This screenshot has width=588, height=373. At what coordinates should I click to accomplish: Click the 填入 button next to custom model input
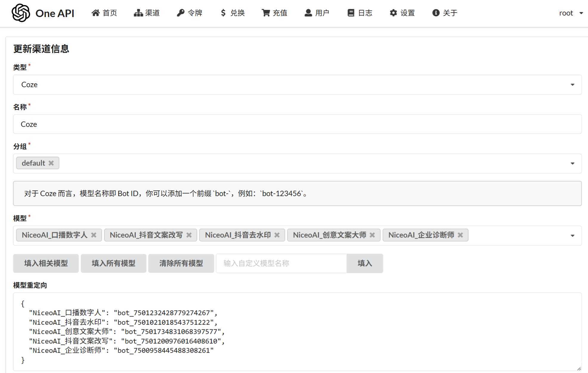(x=365, y=263)
